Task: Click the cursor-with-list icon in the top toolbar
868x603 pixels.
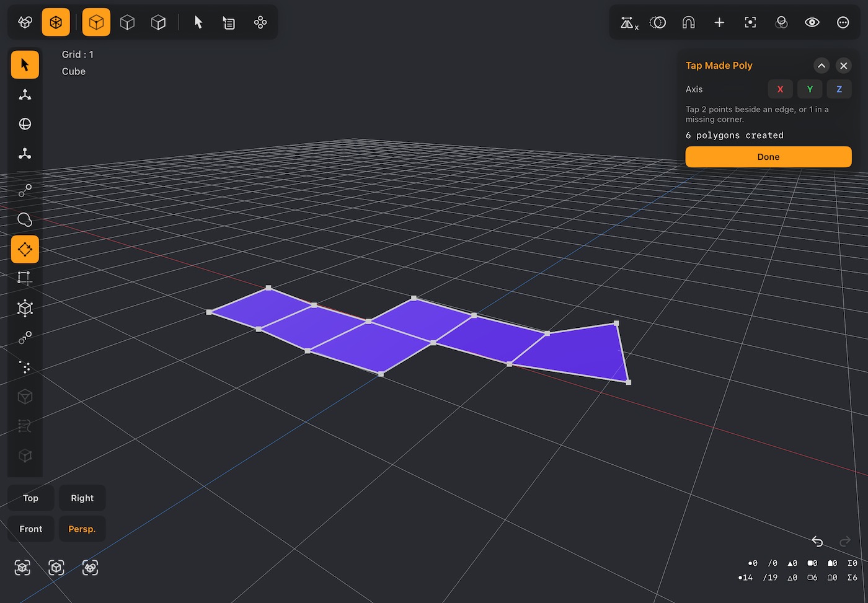Action: tap(229, 22)
